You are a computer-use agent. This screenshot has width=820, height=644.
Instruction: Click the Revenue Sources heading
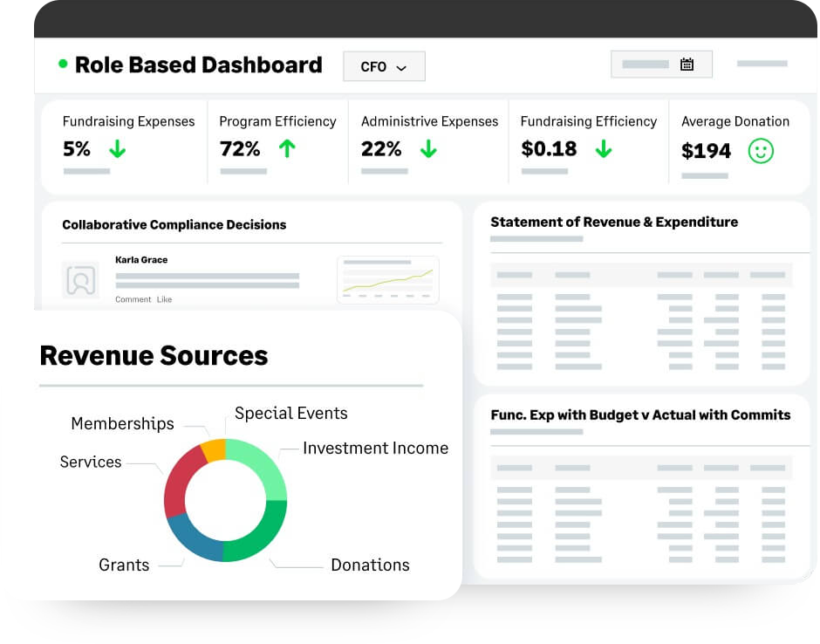(154, 356)
